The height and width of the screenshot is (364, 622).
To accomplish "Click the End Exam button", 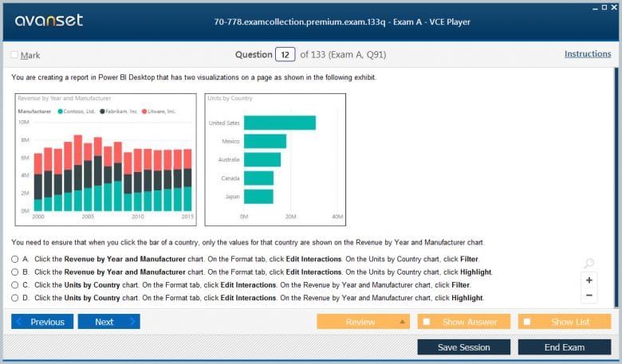I will [x=565, y=347].
